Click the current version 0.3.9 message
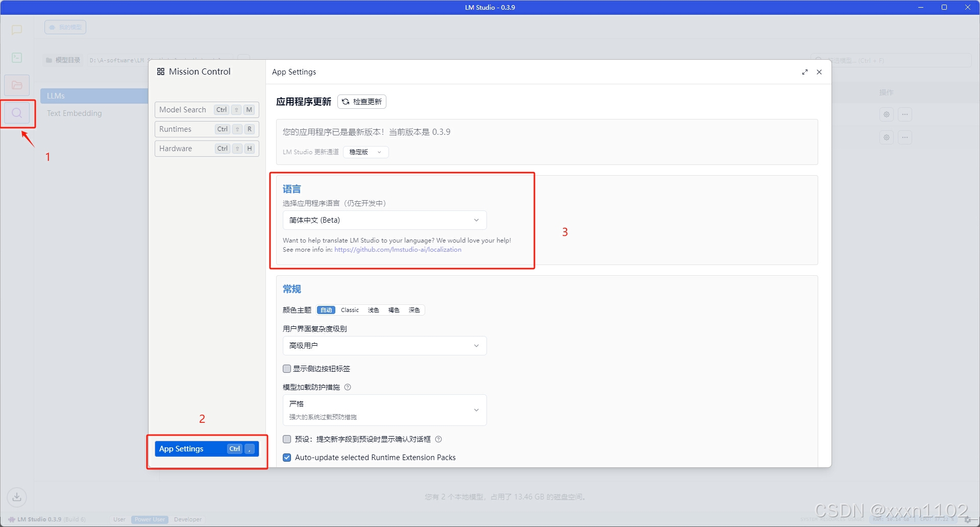The height and width of the screenshot is (527, 980). coord(366,132)
